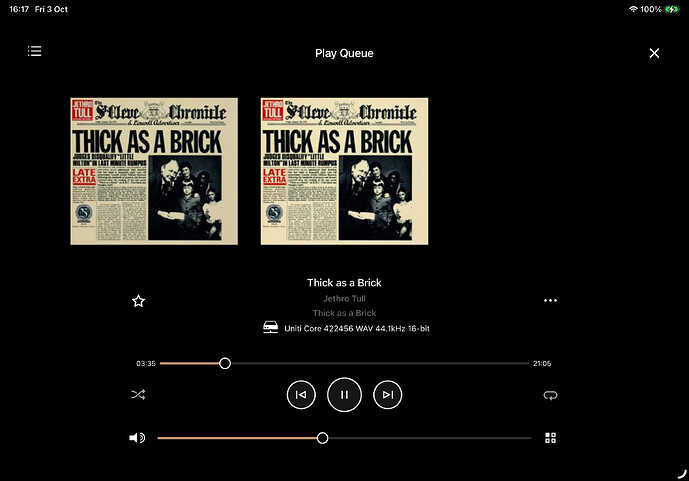The width and height of the screenshot is (689, 481).
Task: Open the play queue list icon
Action: tap(35, 51)
